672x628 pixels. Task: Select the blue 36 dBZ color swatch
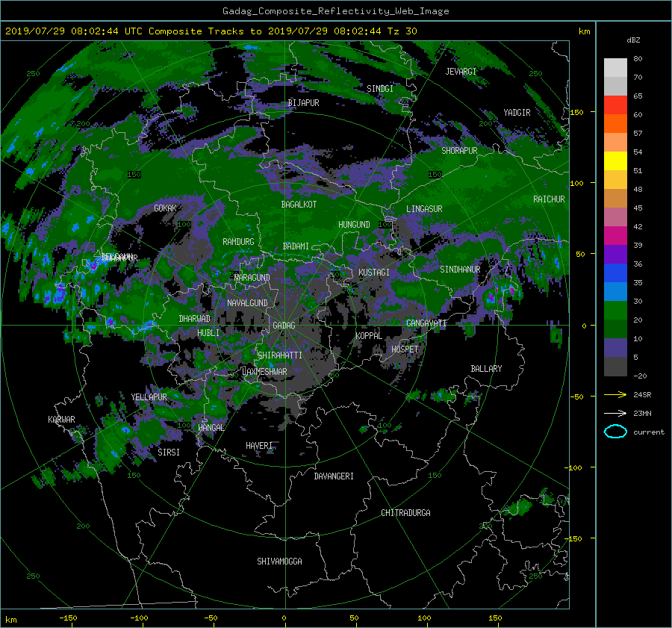tap(615, 273)
